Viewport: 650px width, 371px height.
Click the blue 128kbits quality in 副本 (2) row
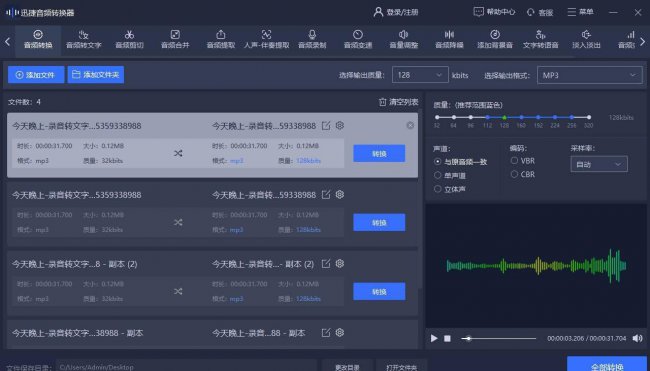coord(308,299)
